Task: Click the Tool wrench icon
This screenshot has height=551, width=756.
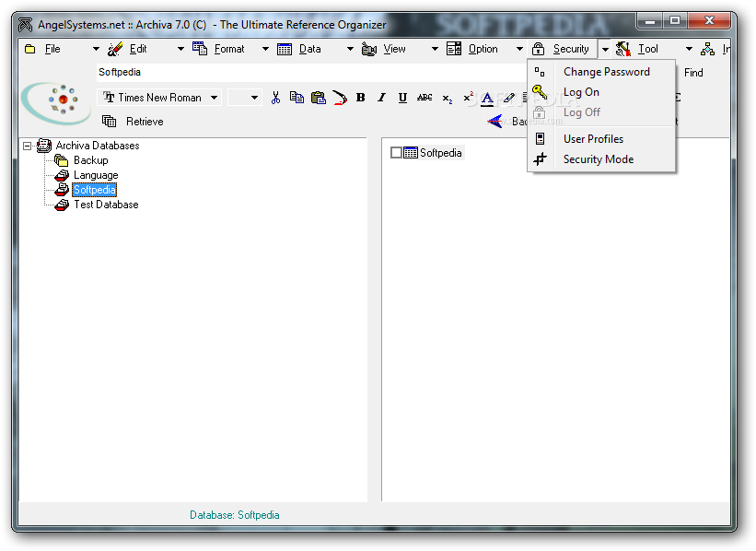Action: click(622, 49)
